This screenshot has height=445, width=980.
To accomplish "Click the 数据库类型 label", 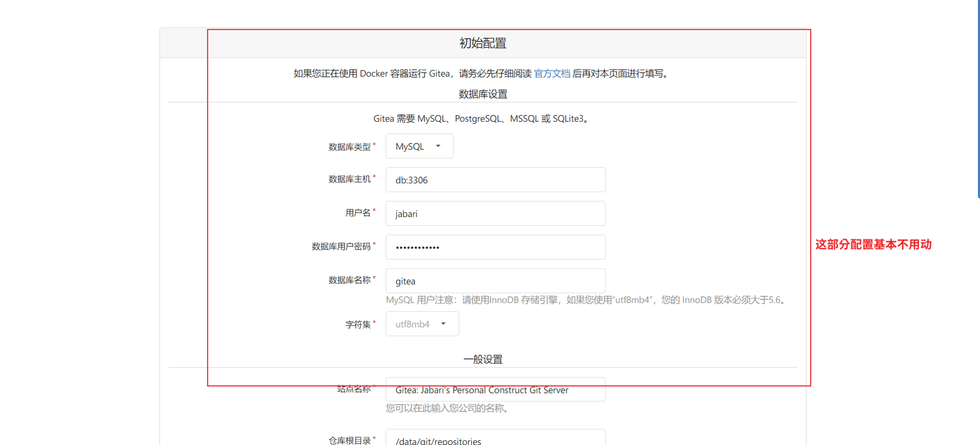I will [350, 147].
